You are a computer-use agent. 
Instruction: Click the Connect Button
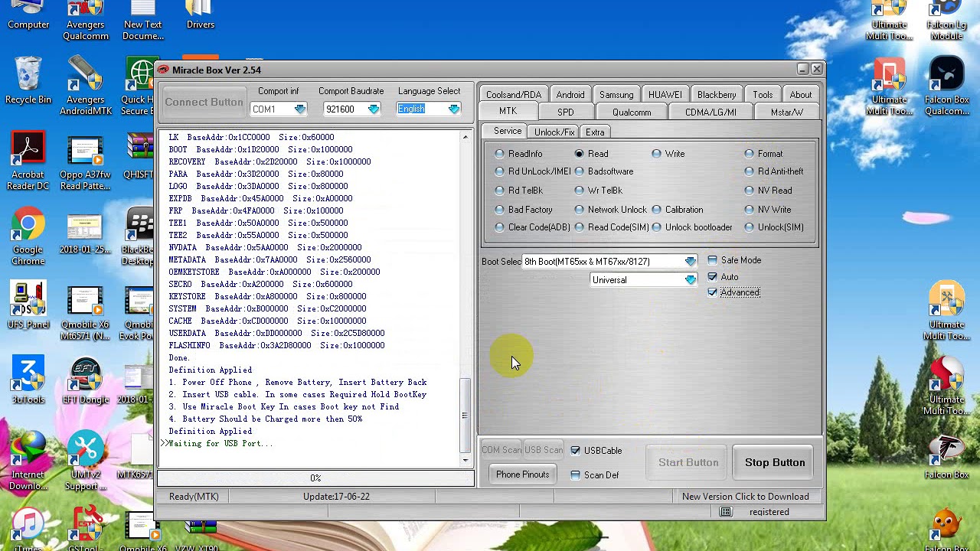pos(204,102)
